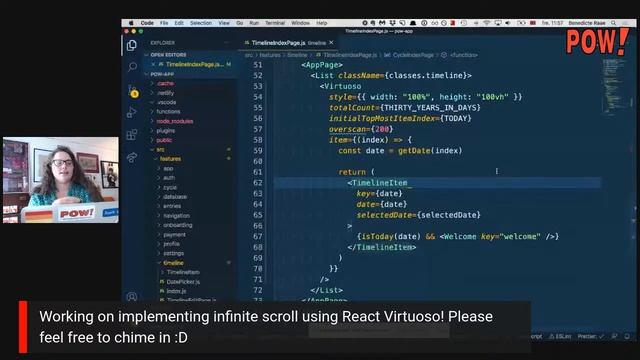Open Source Control view with pending changes badge
This screenshot has height=360, width=640.
tap(132, 91)
